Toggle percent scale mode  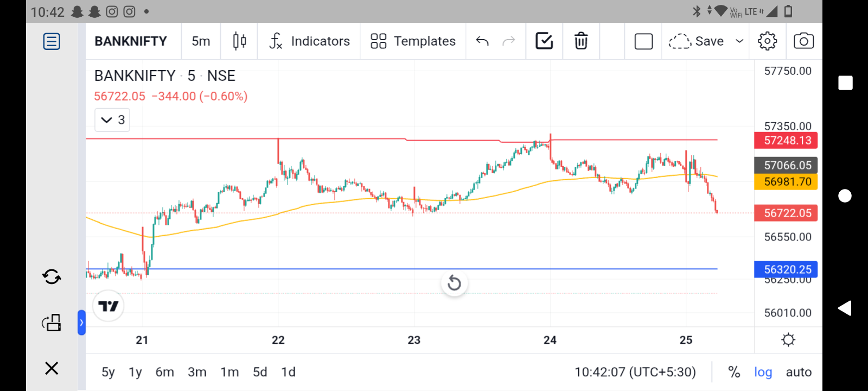tap(734, 372)
